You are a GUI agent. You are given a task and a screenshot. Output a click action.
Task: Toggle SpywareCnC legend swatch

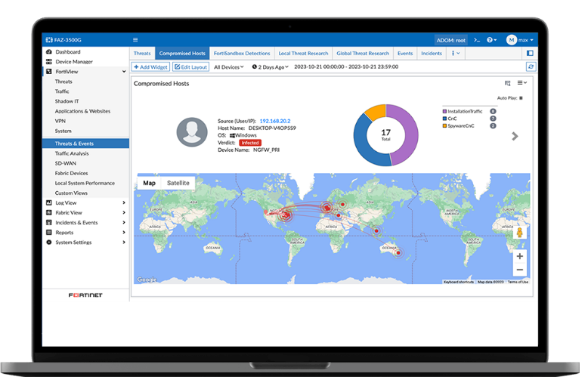444,126
